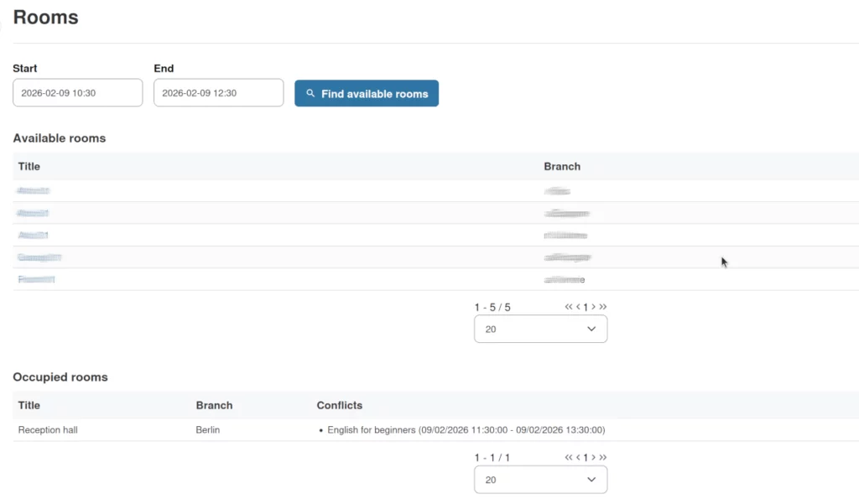Click the Title column header
Viewport: 859px width, 504px height.
29,166
